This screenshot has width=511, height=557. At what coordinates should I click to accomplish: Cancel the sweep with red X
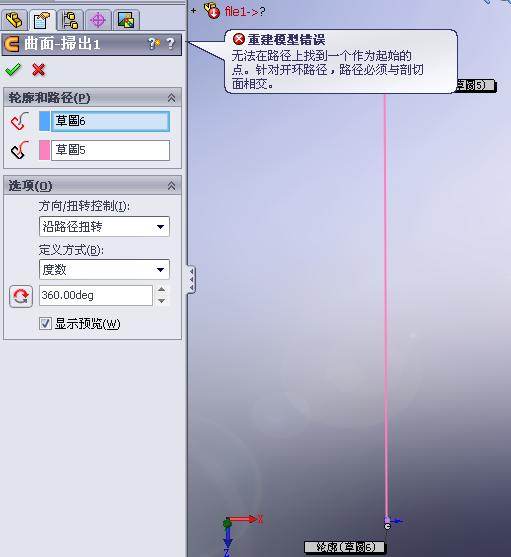38,70
